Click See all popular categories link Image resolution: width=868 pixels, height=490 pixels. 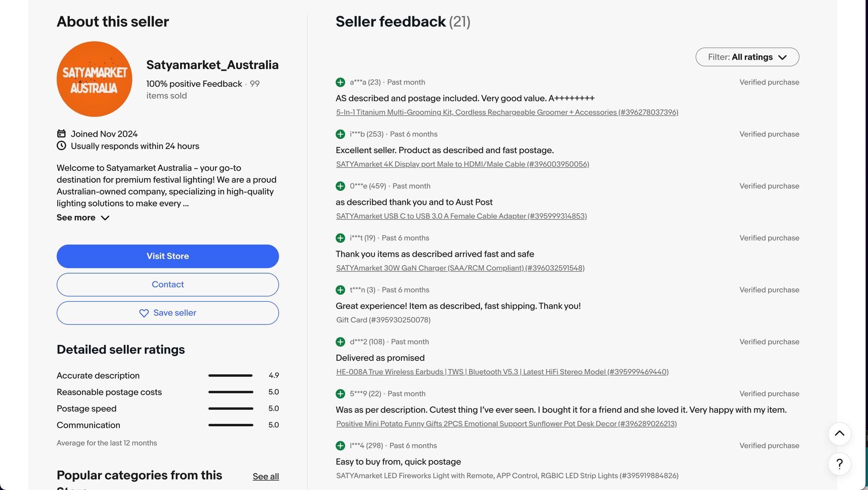[266, 476]
